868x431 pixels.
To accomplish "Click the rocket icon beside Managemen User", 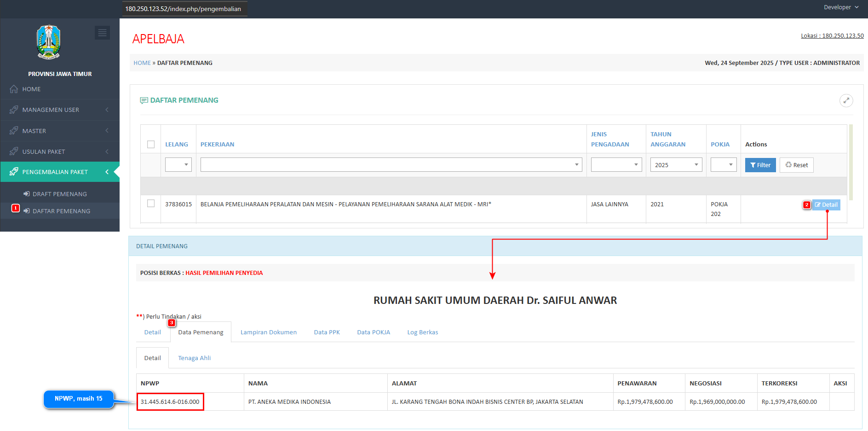I will point(14,110).
